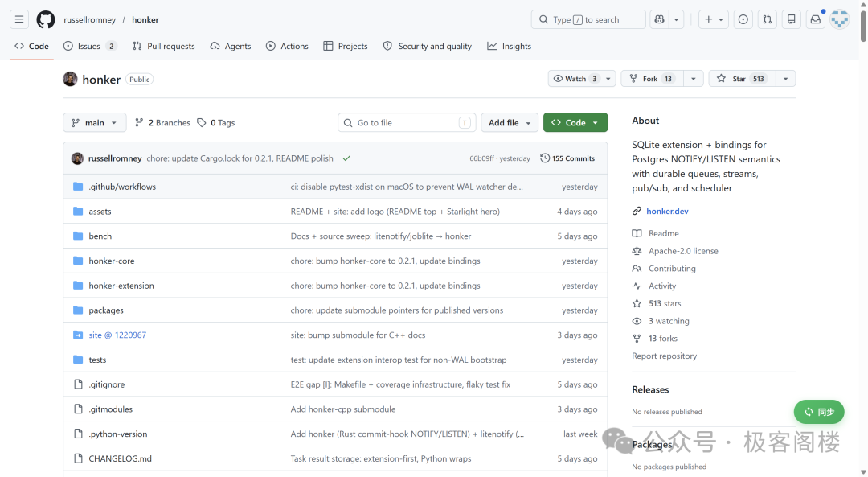Open the honker-extension folder
Viewport: 868px width, 477px height.
[121, 286]
